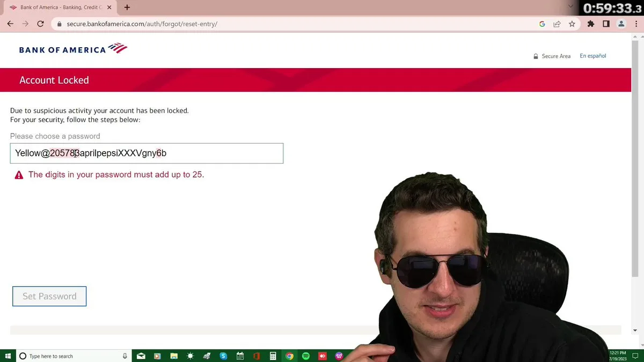Click the Secure Area lock label
This screenshot has height=362, width=644.
(552, 56)
